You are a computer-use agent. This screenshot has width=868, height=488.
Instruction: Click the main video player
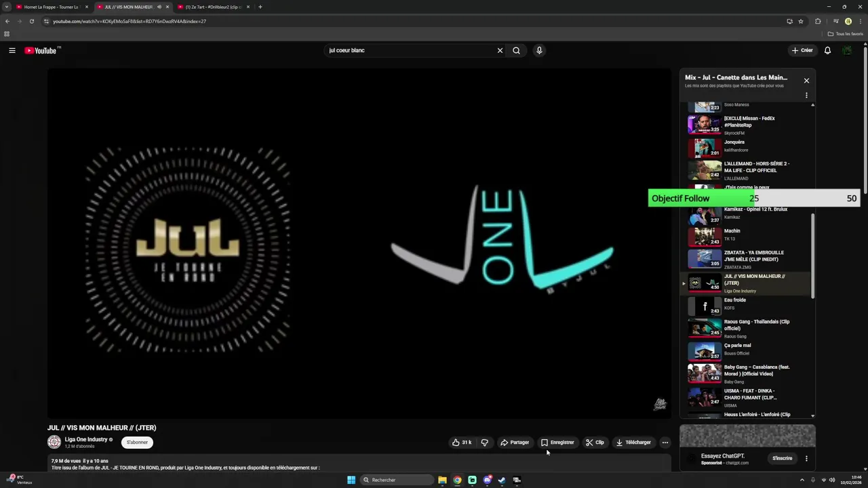pyautogui.click(x=359, y=243)
